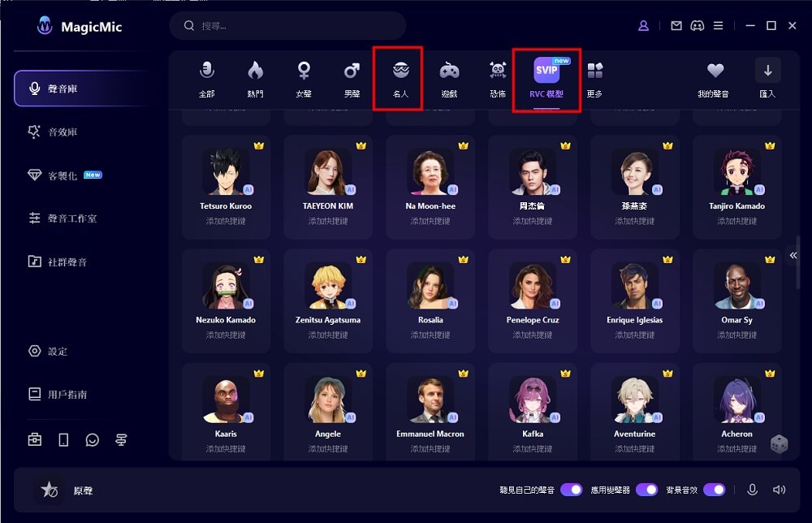Viewport: 812px width, 523px height.
Task: Click the mail envelope icon
Action: 676,26
